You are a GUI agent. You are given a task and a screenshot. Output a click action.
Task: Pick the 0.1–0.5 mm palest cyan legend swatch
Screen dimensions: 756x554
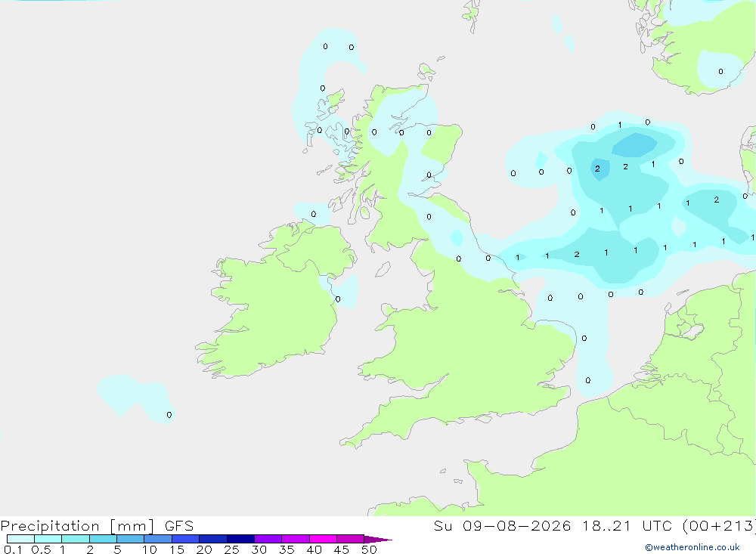20,539
